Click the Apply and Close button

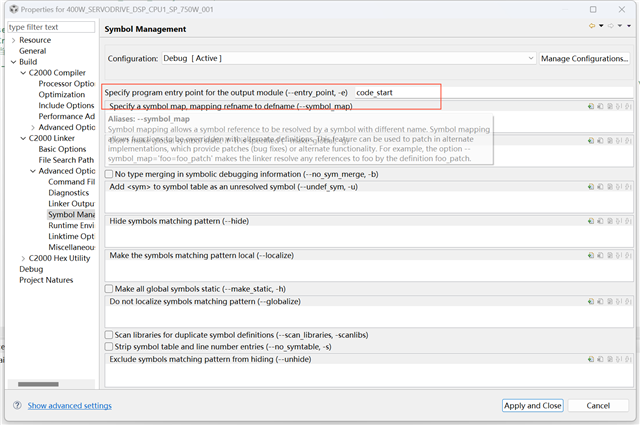(532, 405)
